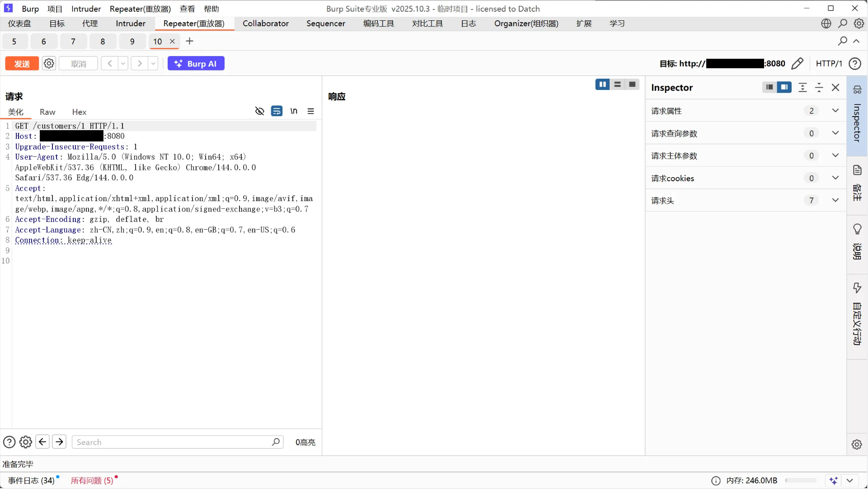Viewport: 868px width, 489px height.
Task: Close Repeater tab 10
Action: [x=172, y=41]
